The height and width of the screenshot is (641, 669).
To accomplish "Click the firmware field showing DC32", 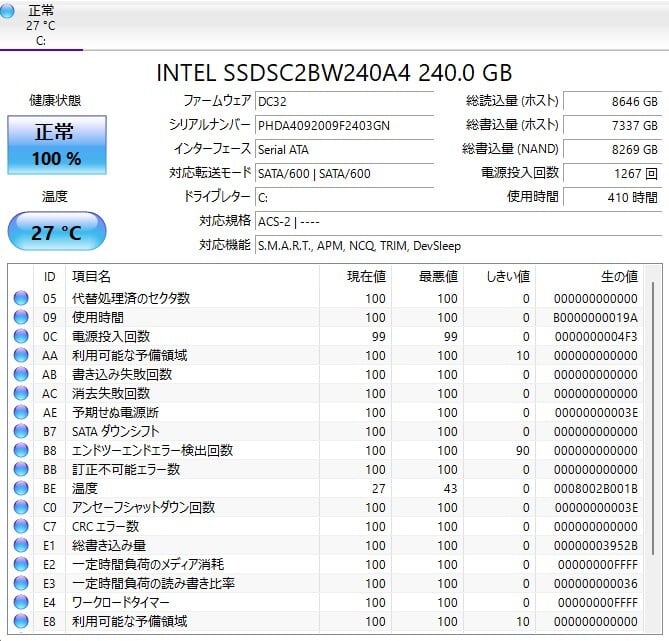I will click(x=343, y=101).
